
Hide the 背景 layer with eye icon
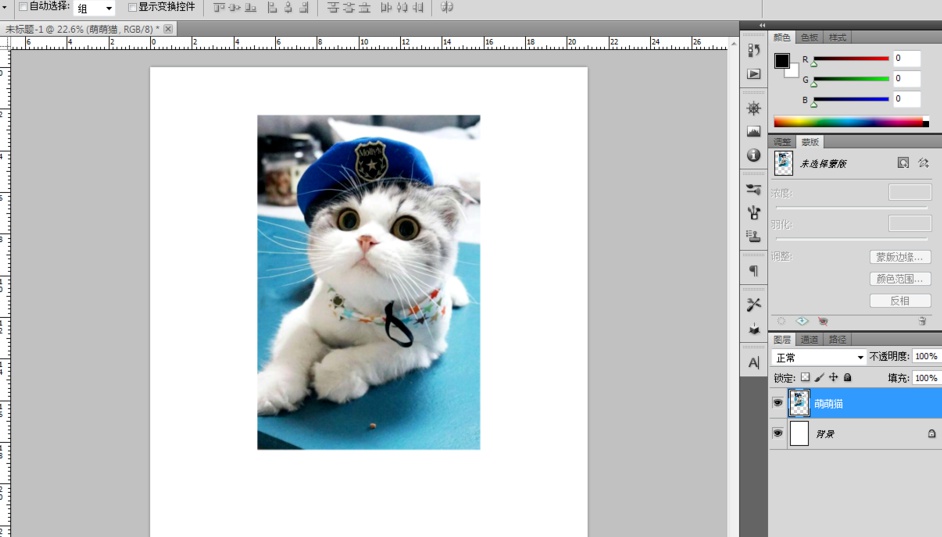[x=777, y=432]
